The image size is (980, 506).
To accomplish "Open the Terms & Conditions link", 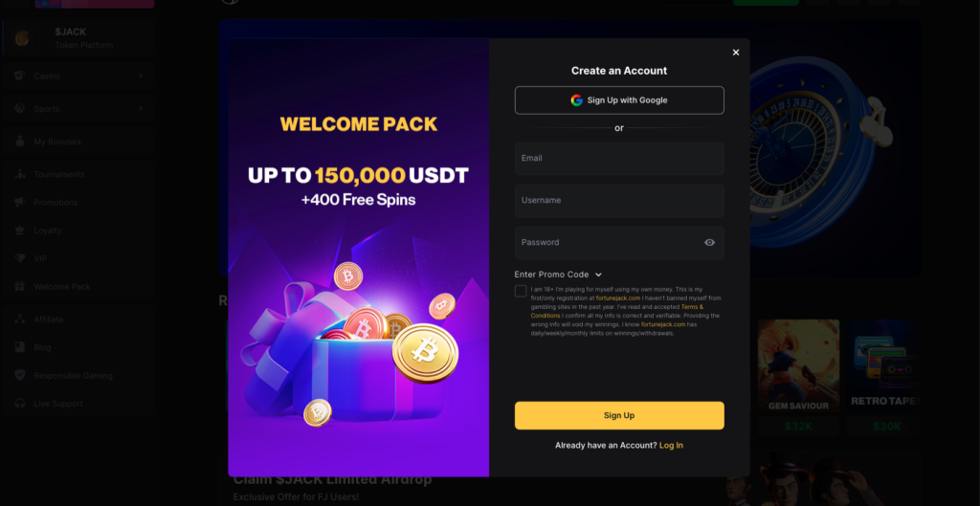I will coord(617,311).
